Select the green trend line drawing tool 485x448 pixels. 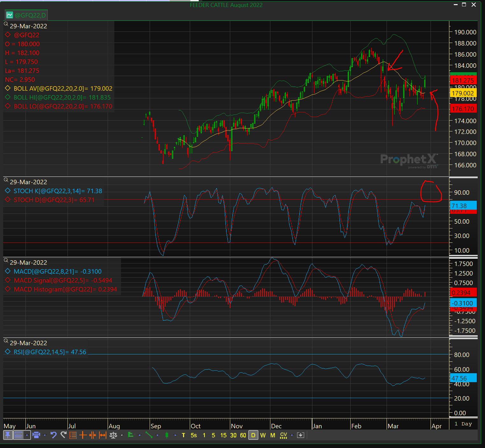tap(149, 435)
